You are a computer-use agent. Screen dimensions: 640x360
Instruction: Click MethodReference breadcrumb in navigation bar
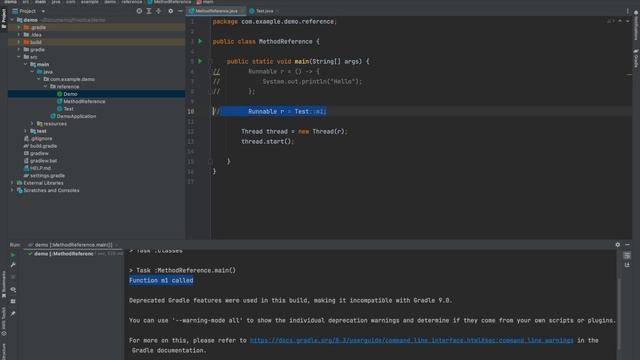[x=169, y=2]
